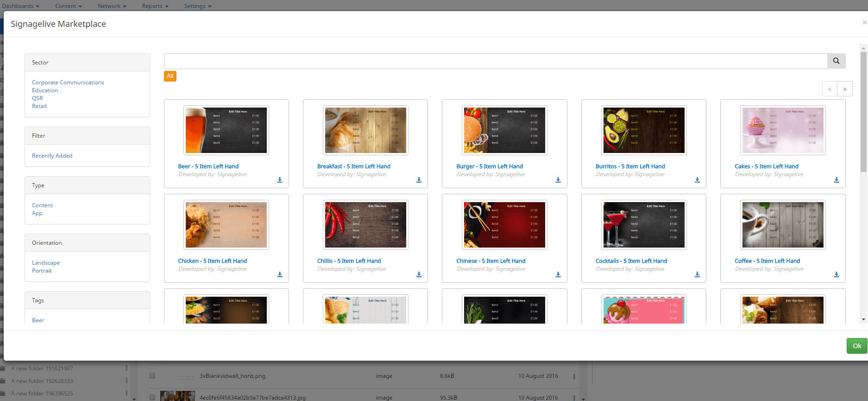The width and height of the screenshot is (868, 401).
Task: Click the search magnifier icon button
Action: [x=836, y=61]
